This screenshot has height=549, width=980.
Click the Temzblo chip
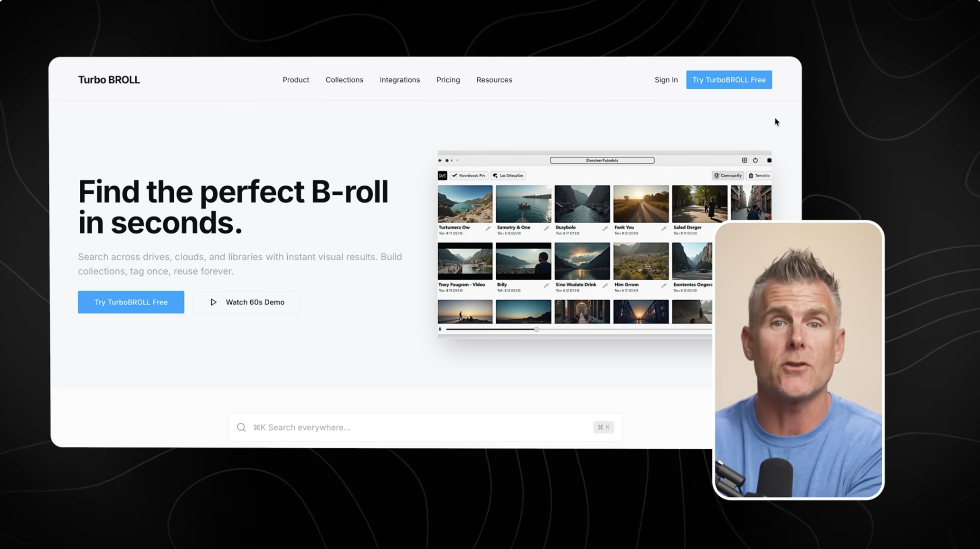point(759,176)
